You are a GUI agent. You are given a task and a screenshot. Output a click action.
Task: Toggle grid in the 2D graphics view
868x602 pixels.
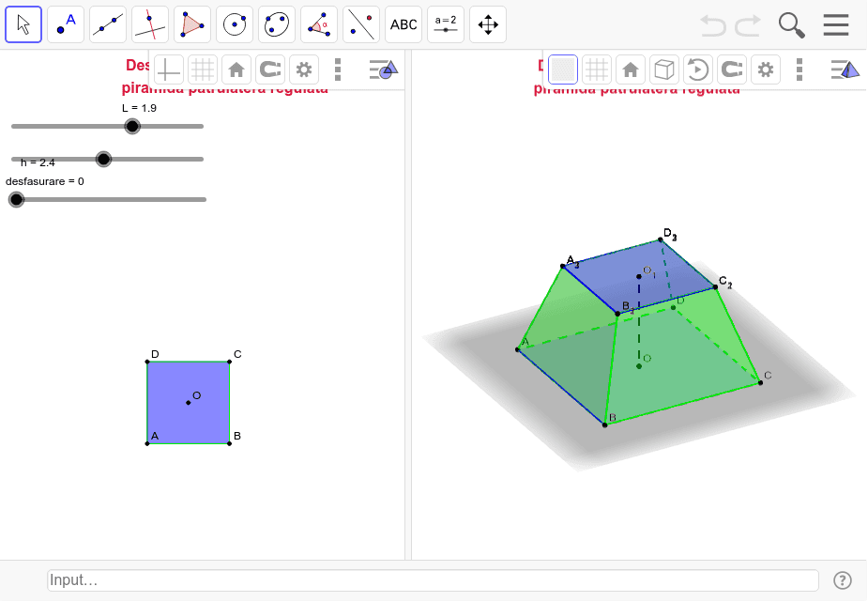pos(203,69)
